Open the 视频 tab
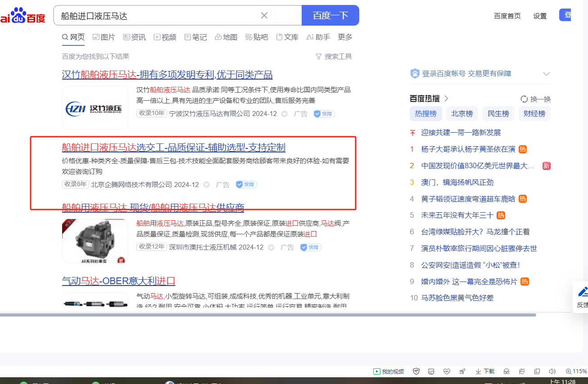588x384 pixels. pyautogui.click(x=165, y=37)
